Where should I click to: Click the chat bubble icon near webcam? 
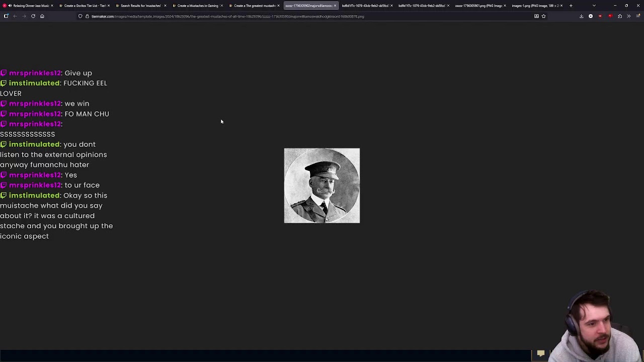(541, 354)
